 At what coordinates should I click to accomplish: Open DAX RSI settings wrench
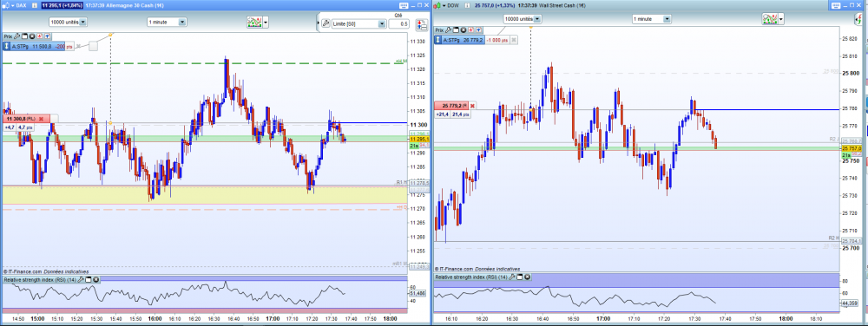coord(81,279)
